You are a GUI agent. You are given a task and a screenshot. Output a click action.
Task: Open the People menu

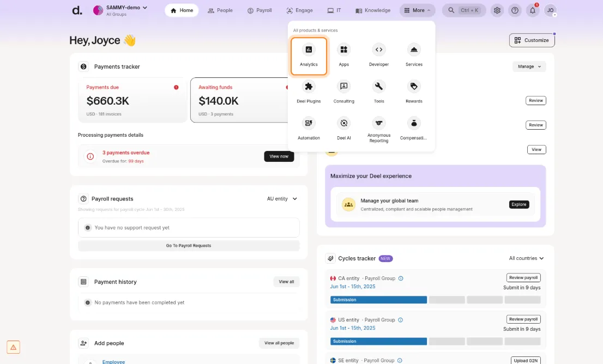coord(220,10)
